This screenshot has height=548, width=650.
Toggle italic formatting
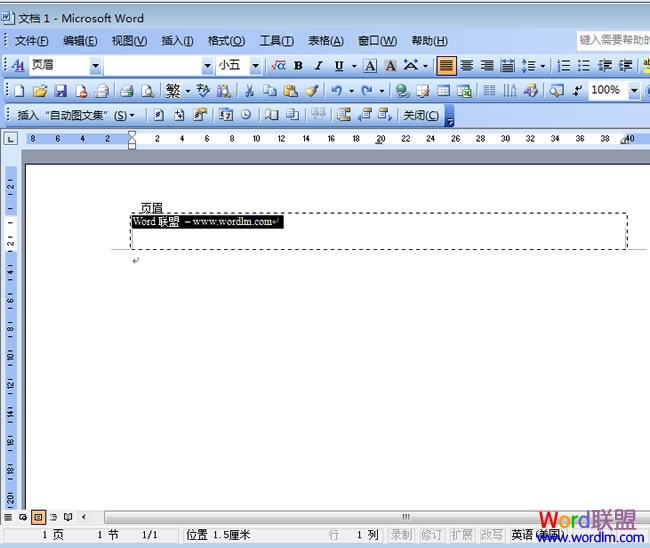318,65
